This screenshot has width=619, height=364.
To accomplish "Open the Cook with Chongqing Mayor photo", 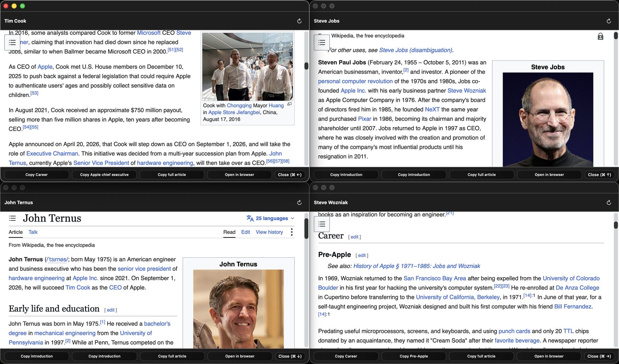I will pyautogui.click(x=248, y=67).
